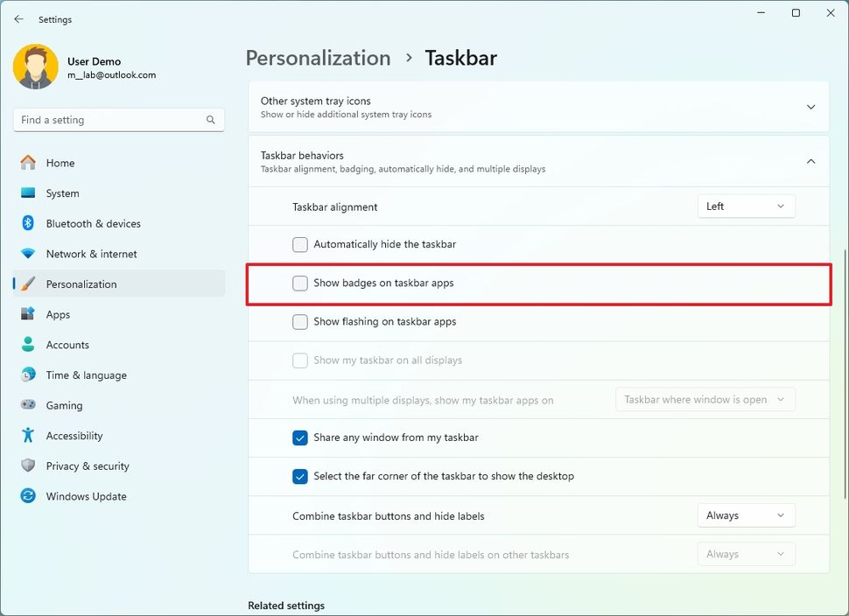
Task: Go to Bluetooth & devices section
Action: tap(91, 223)
